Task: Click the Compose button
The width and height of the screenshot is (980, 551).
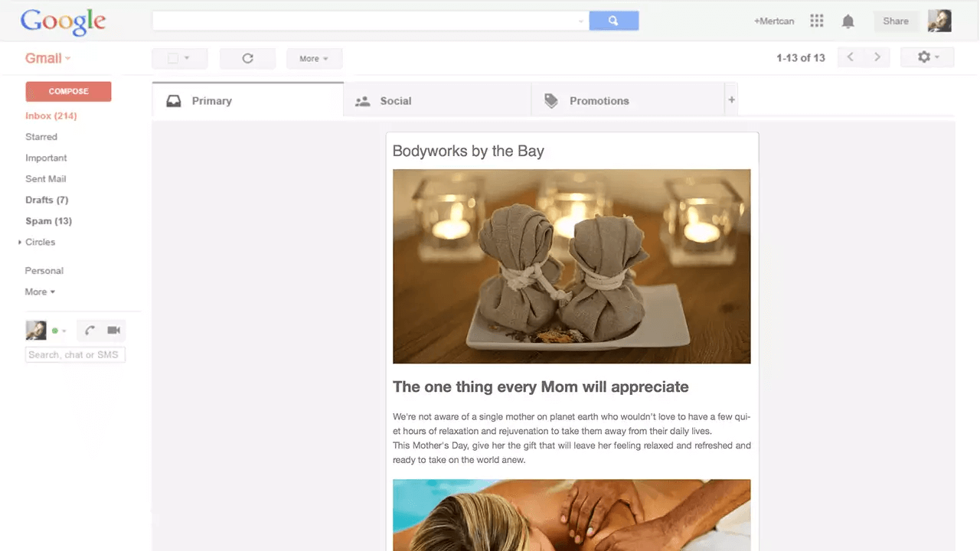Action: click(x=68, y=91)
